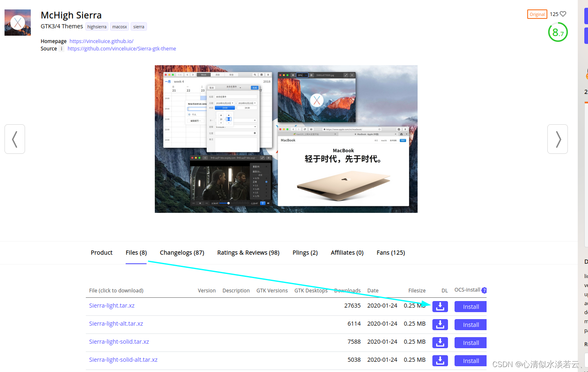
Task: Download the Sierra-light.tar.xz file link
Action: 112,306
